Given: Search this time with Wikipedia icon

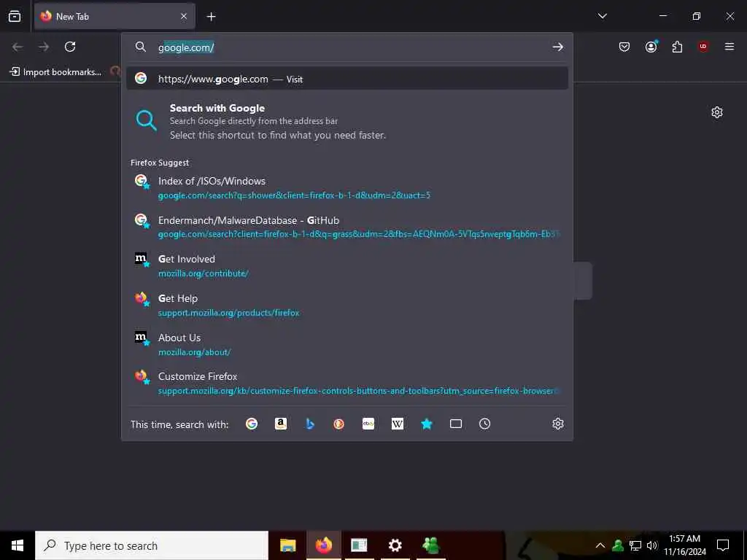Looking at the screenshot, I should (x=398, y=424).
